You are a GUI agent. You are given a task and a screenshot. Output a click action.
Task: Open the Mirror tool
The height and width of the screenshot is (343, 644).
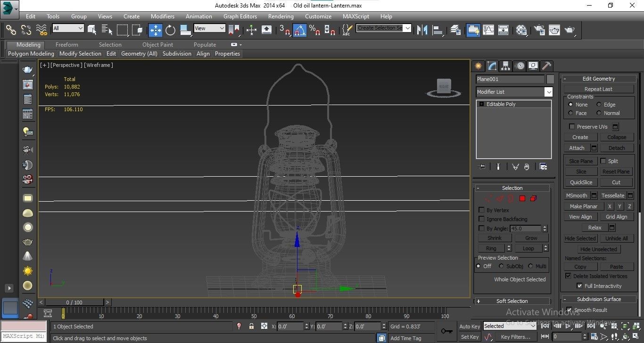(x=422, y=30)
